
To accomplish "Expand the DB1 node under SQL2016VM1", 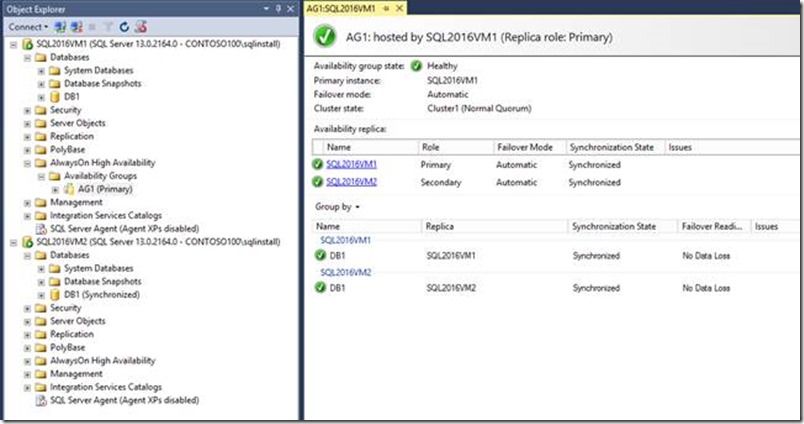I will point(42,97).
